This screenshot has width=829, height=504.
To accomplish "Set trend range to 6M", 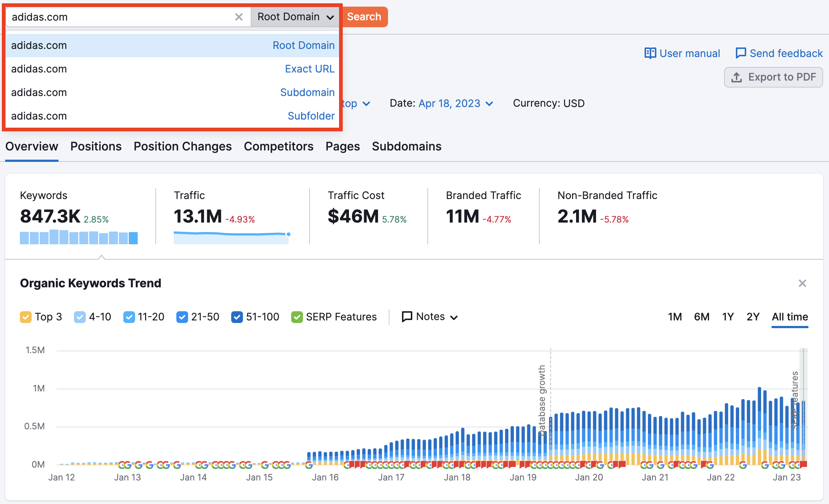I will pos(702,317).
